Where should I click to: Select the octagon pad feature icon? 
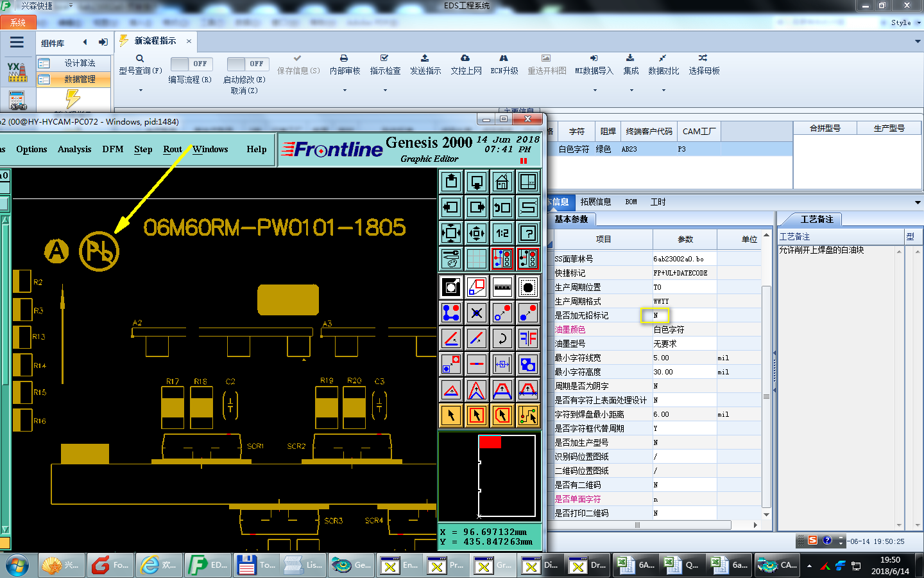[x=528, y=287]
